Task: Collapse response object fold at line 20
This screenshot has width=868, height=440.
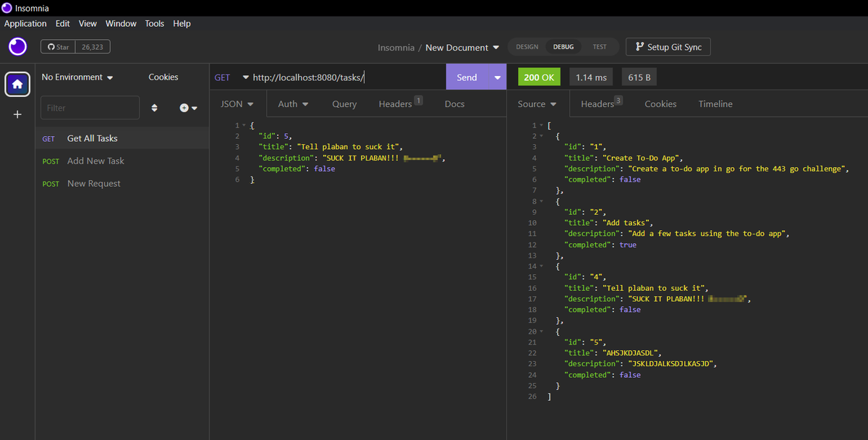Action: [542, 331]
